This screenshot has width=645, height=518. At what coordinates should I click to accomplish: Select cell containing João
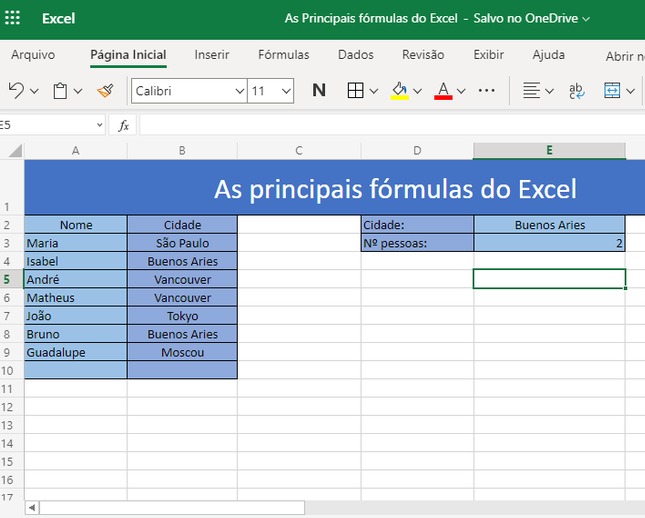pos(76,316)
